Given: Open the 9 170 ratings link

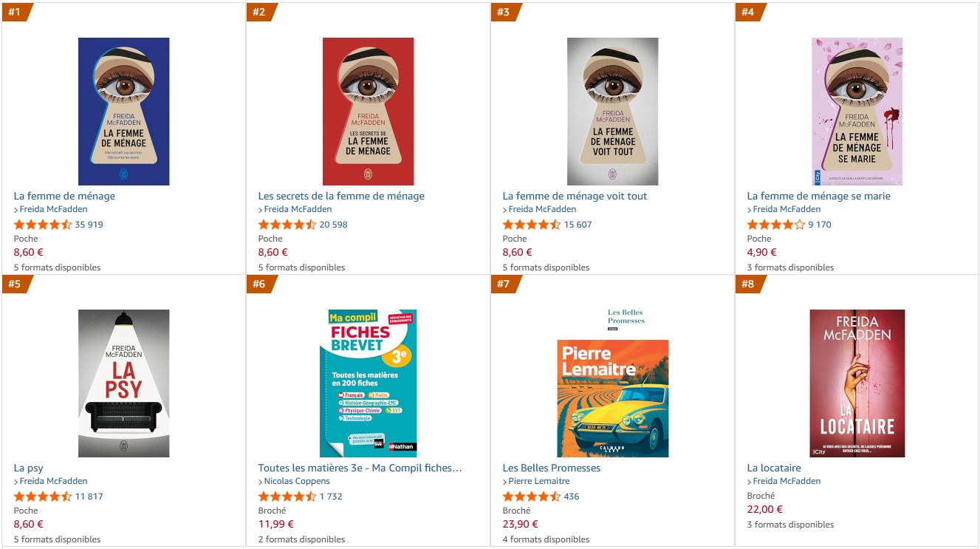Looking at the screenshot, I should tap(819, 225).
